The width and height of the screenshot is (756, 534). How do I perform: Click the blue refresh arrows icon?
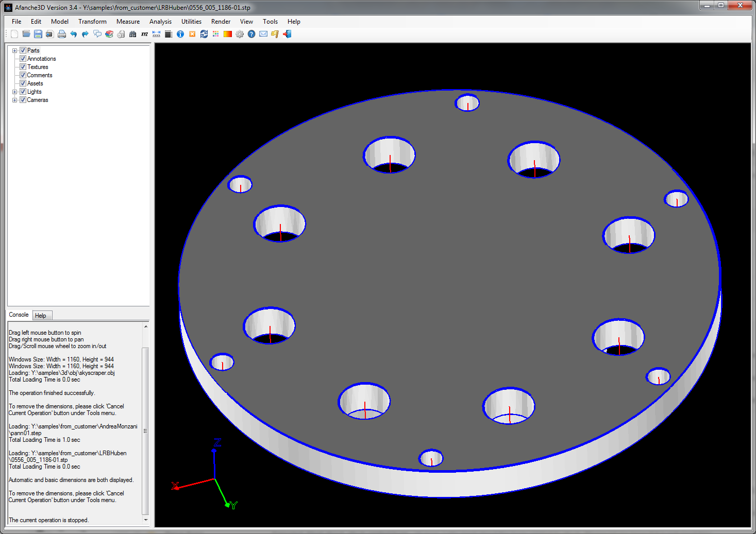pos(204,35)
